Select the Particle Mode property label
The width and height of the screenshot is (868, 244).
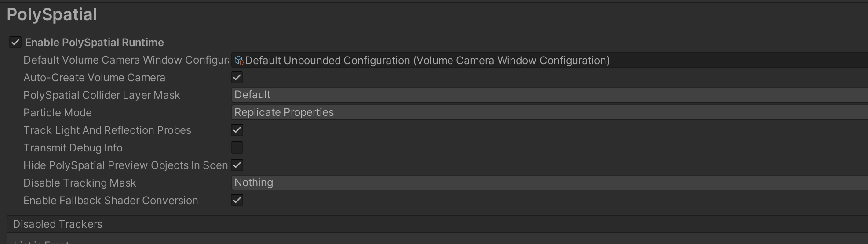point(58,113)
